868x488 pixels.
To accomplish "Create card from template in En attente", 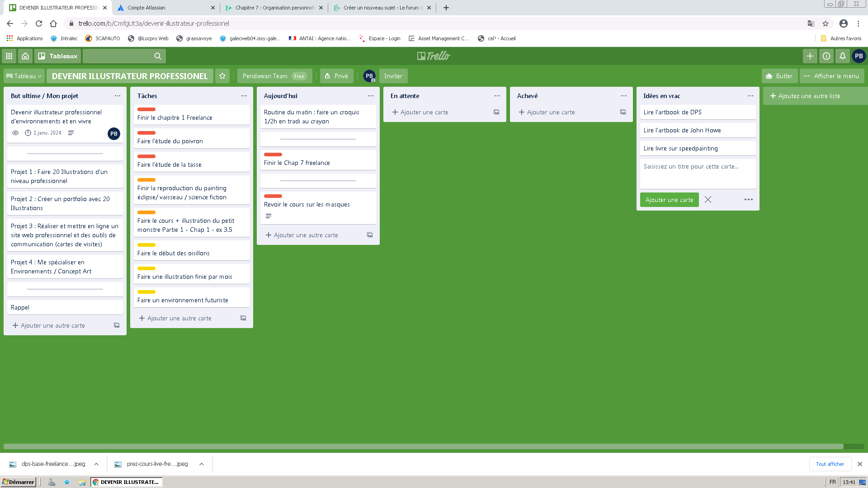I will coord(496,112).
